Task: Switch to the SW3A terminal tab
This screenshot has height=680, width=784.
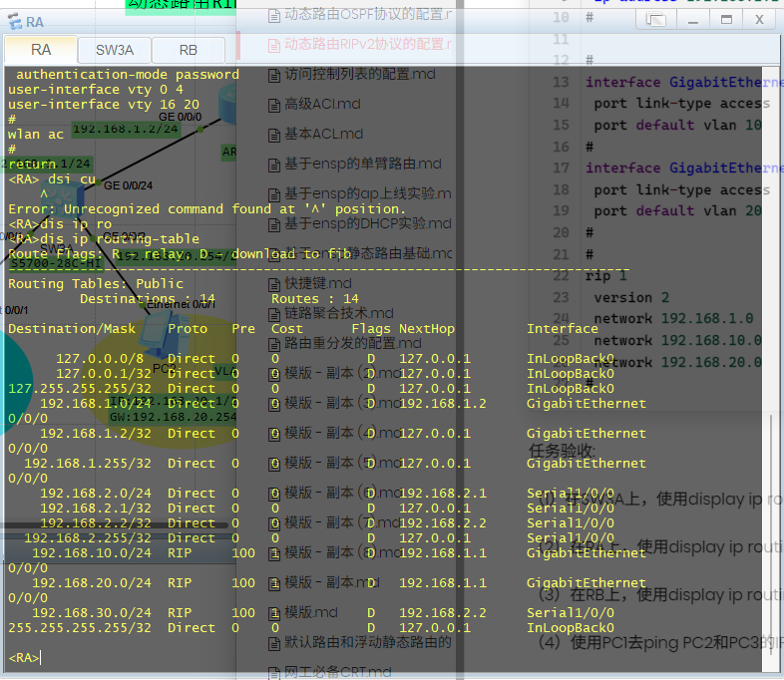Action: click(x=115, y=50)
